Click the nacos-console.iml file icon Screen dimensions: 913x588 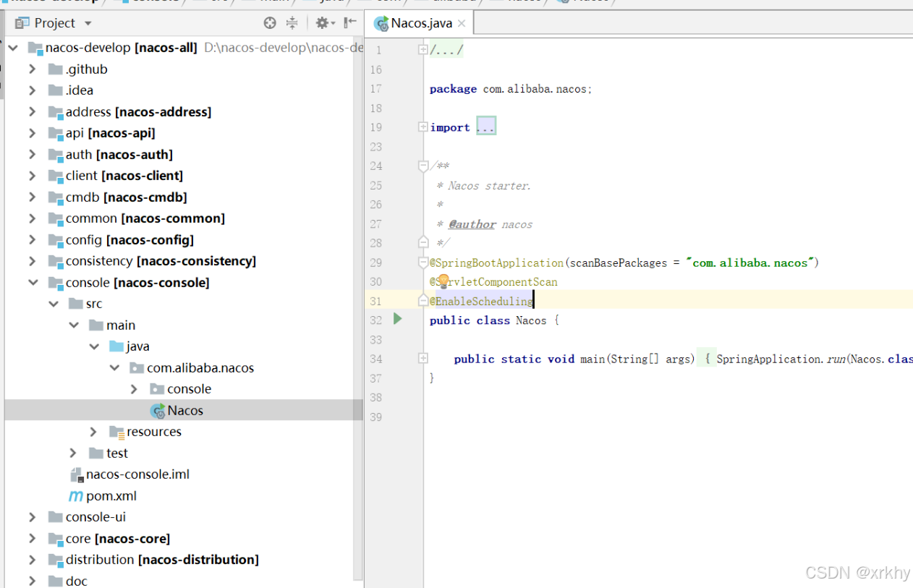click(x=77, y=475)
